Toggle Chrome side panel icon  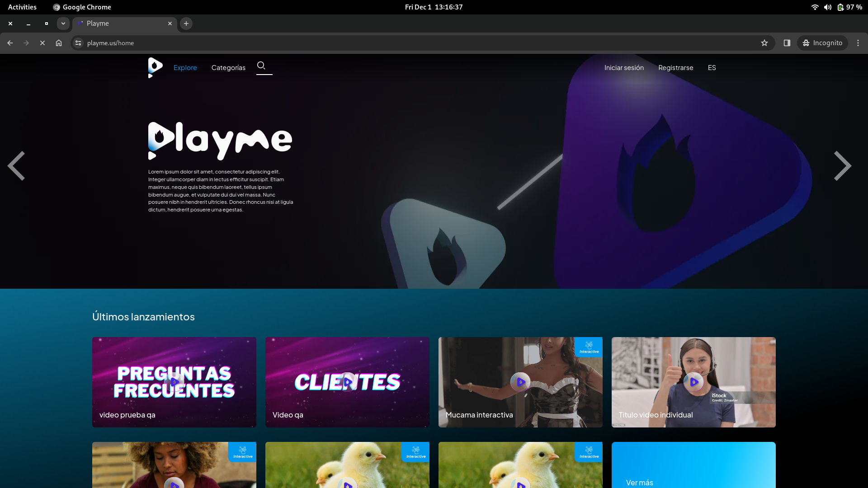787,43
